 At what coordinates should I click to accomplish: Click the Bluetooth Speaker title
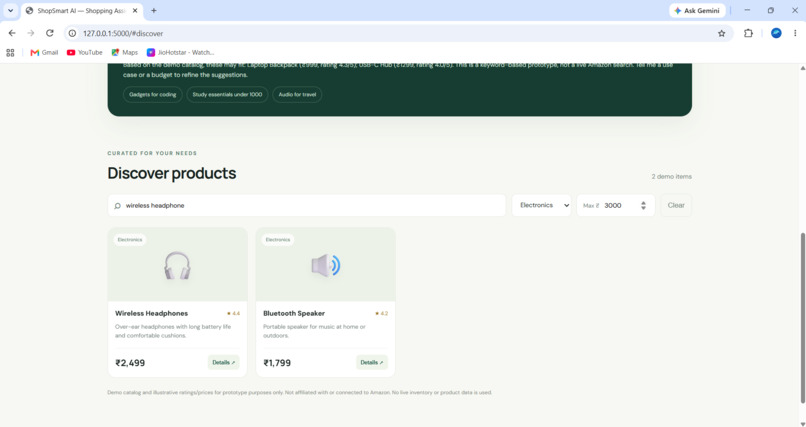[294, 313]
